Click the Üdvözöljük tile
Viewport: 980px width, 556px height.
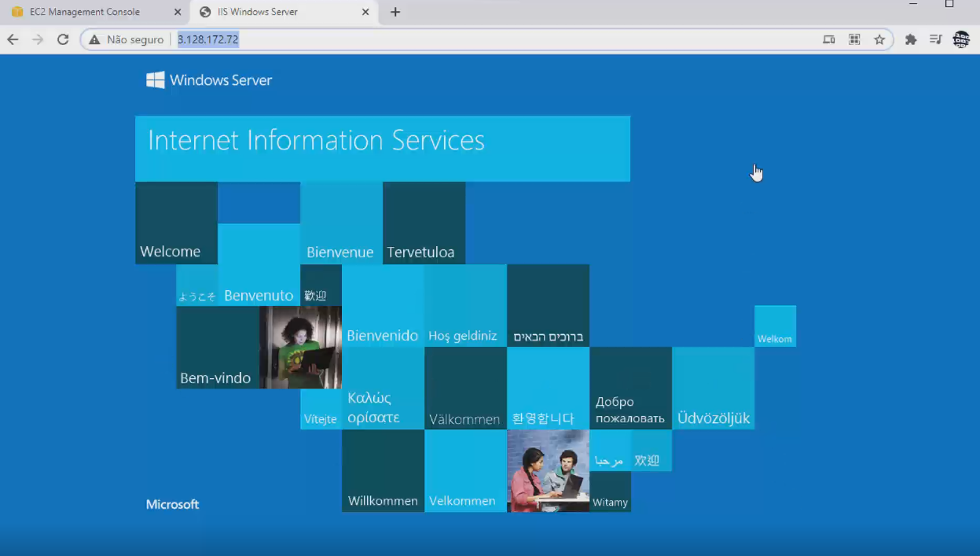coord(713,388)
